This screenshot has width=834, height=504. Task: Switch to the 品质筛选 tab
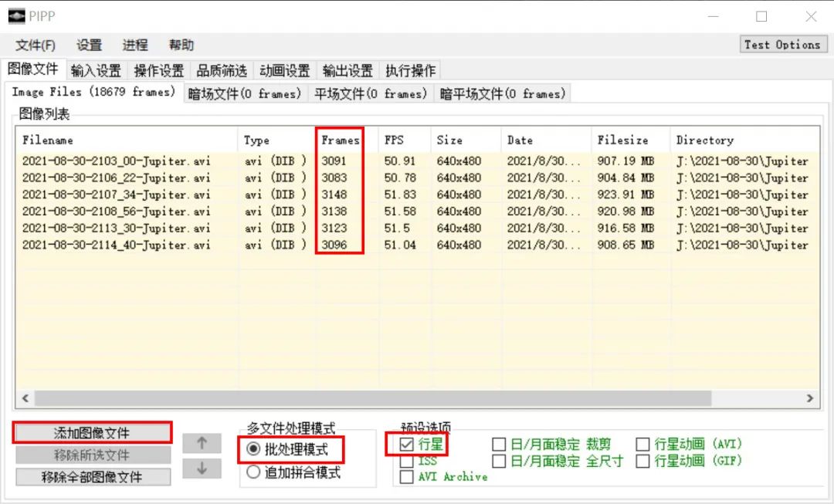coord(222,71)
